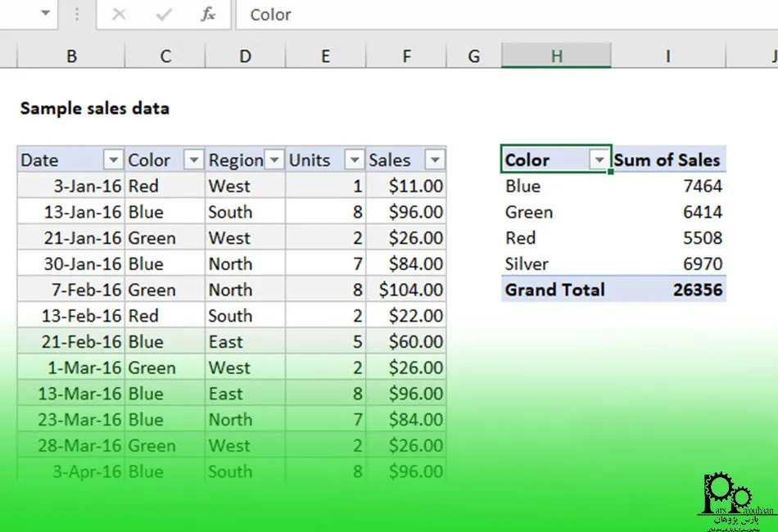Select the Grand Total cell in pivot table
This screenshot has height=532, width=778.
coord(554,289)
